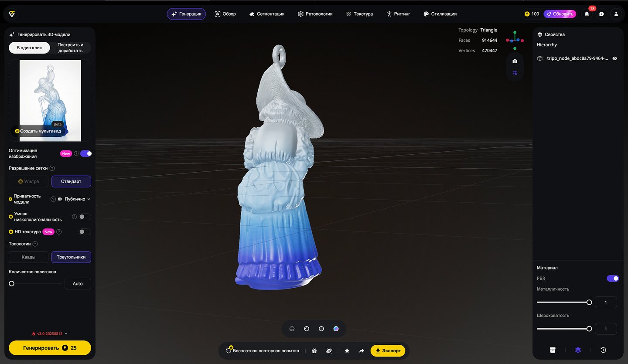Click the Auto polygon count field
The width and height of the screenshot is (628, 364).
(78, 284)
